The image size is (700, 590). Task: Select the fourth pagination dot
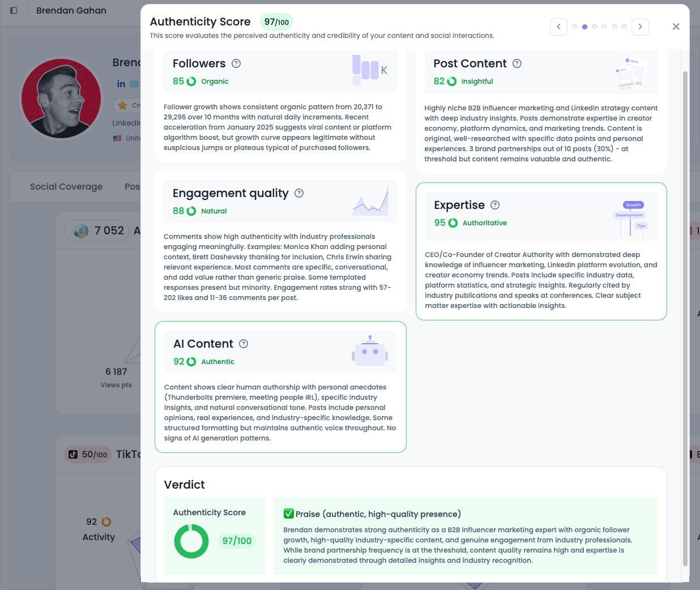pyautogui.click(x=604, y=27)
